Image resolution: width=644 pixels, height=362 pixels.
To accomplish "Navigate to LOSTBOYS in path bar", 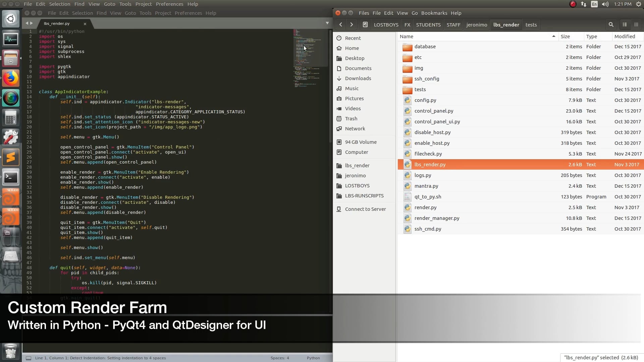I will click(x=386, y=25).
